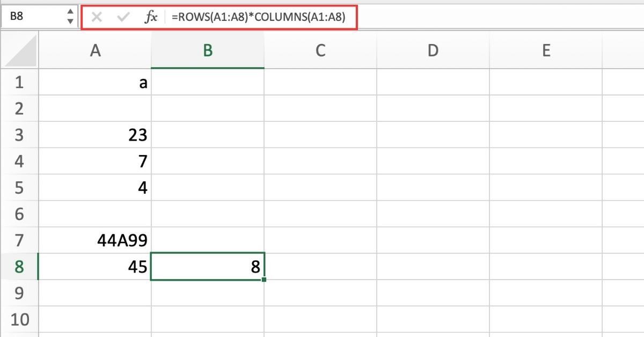Click the horizontal scrollbar at the bottom
Viewport: 644px width, 337px height.
click(322, 334)
